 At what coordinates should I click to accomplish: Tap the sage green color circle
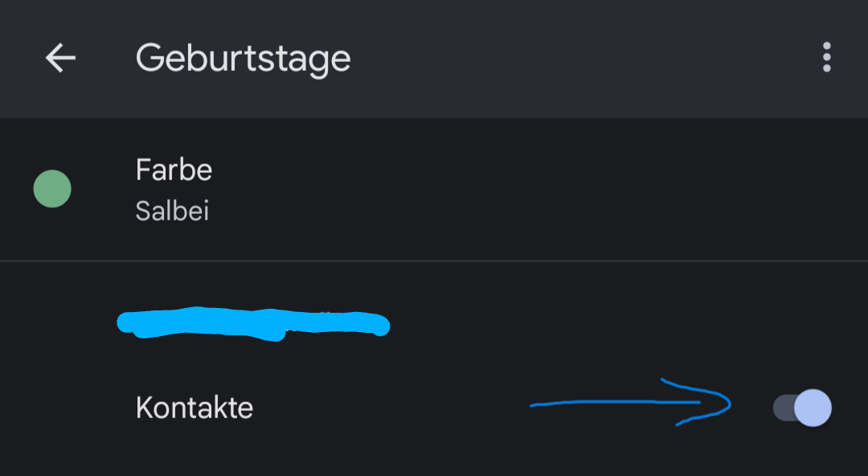coord(52,190)
